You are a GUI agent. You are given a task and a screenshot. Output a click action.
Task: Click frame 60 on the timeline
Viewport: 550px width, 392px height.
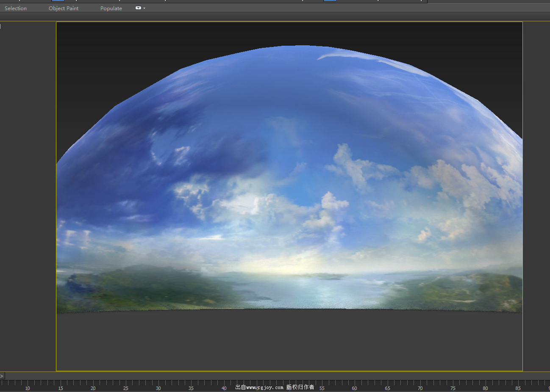[x=355, y=388]
